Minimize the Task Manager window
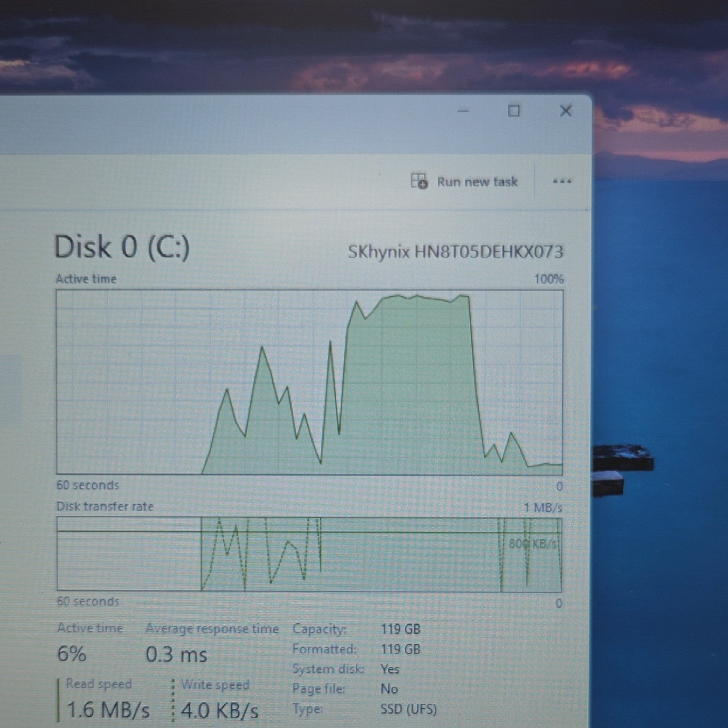This screenshot has width=728, height=728. [x=463, y=111]
